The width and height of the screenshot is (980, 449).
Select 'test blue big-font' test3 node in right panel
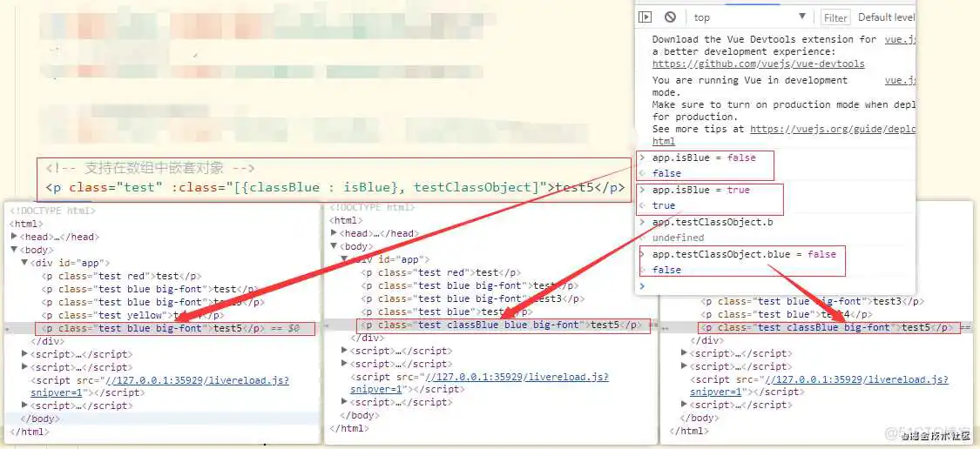813,301
